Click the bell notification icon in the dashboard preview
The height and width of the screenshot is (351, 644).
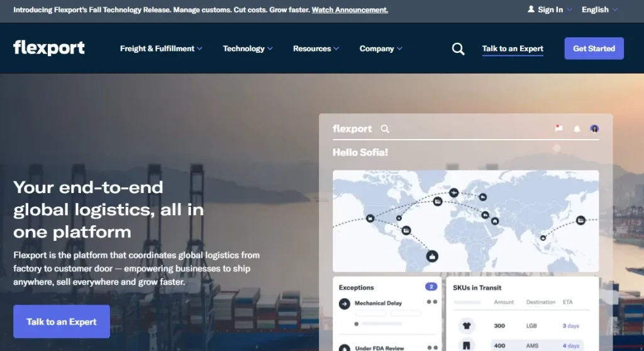(x=577, y=129)
